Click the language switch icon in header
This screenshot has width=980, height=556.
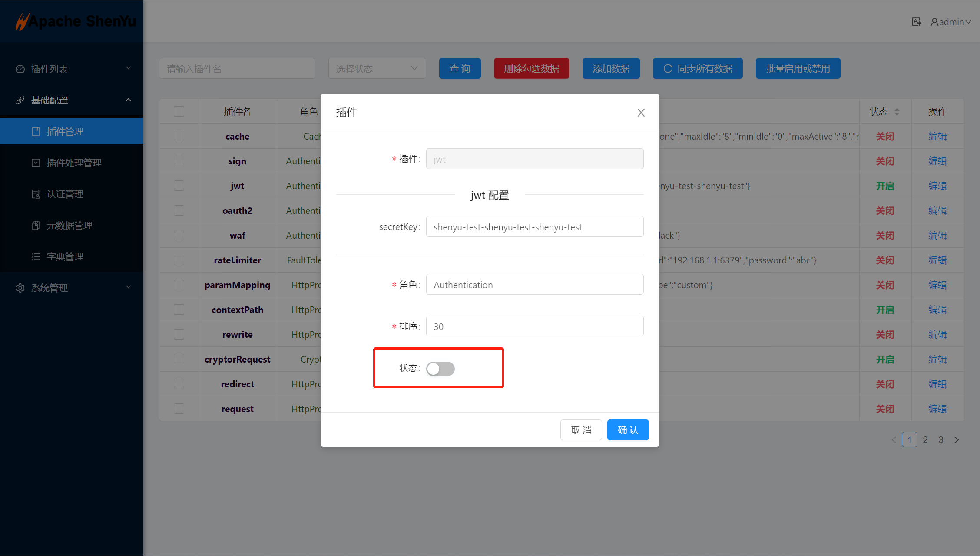(916, 22)
